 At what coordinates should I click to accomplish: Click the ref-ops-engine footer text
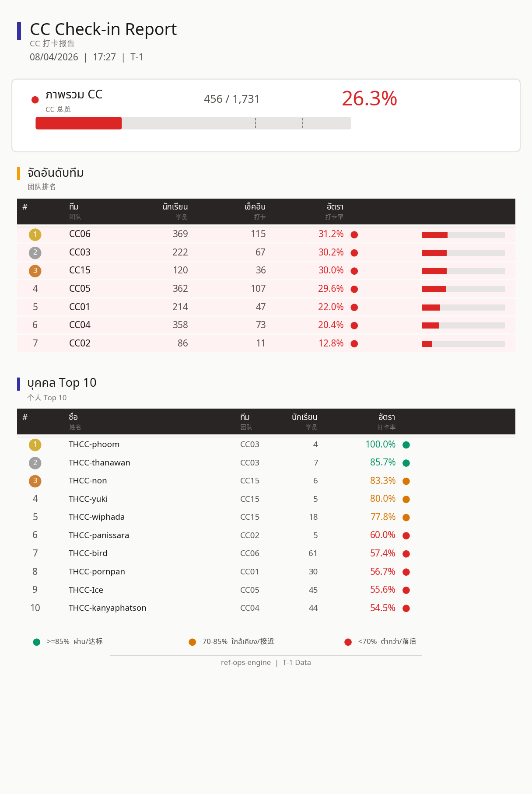click(246, 662)
